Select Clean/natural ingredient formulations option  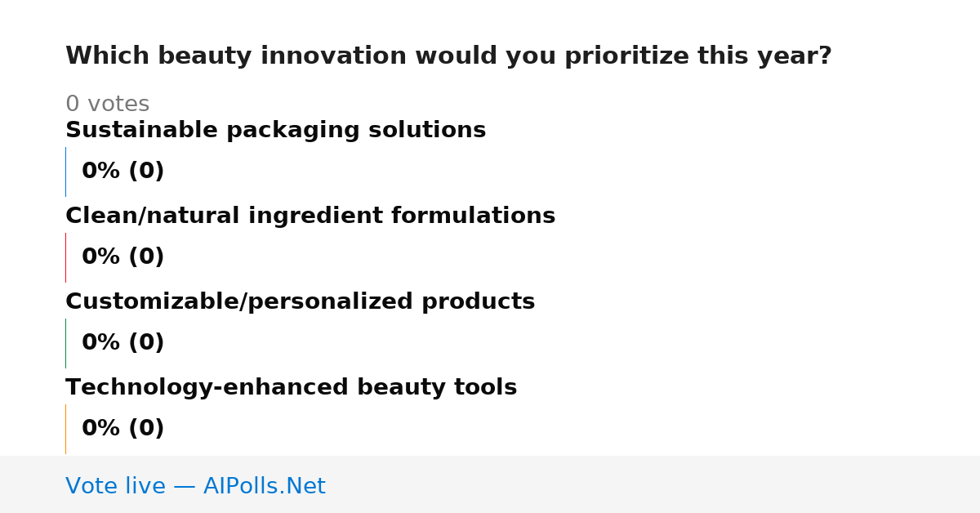[310, 216]
